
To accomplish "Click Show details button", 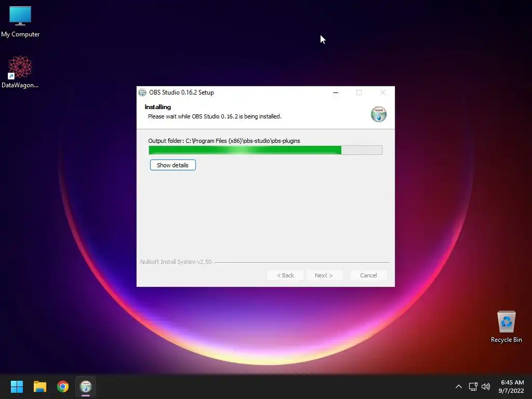I will pos(172,165).
